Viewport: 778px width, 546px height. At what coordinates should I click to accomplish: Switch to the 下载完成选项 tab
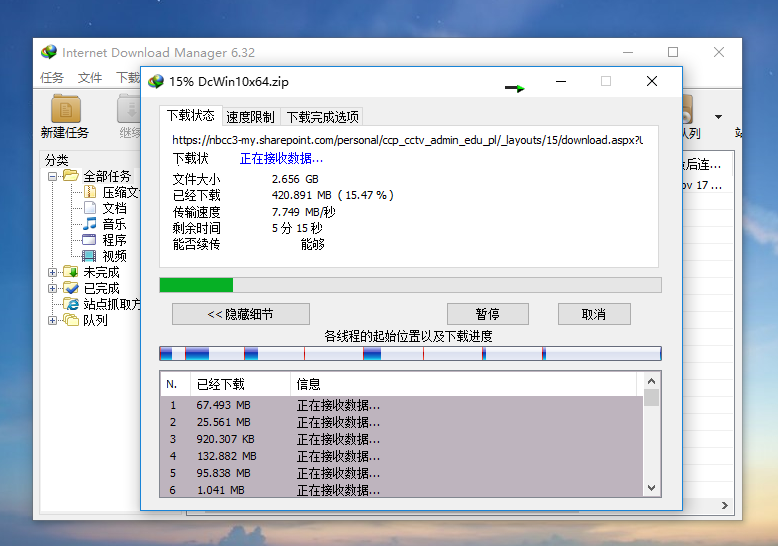[321, 116]
